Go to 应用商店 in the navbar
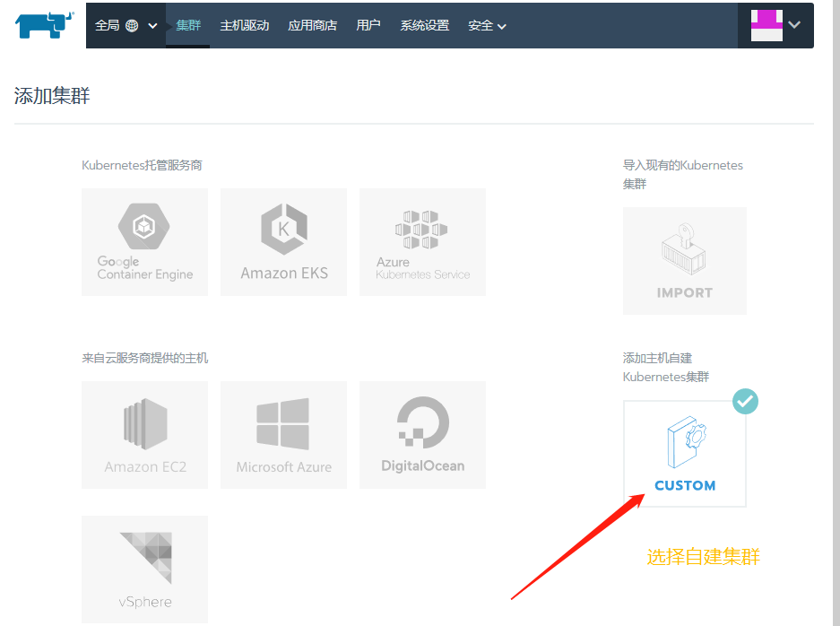This screenshot has height=626, width=840. point(312,25)
